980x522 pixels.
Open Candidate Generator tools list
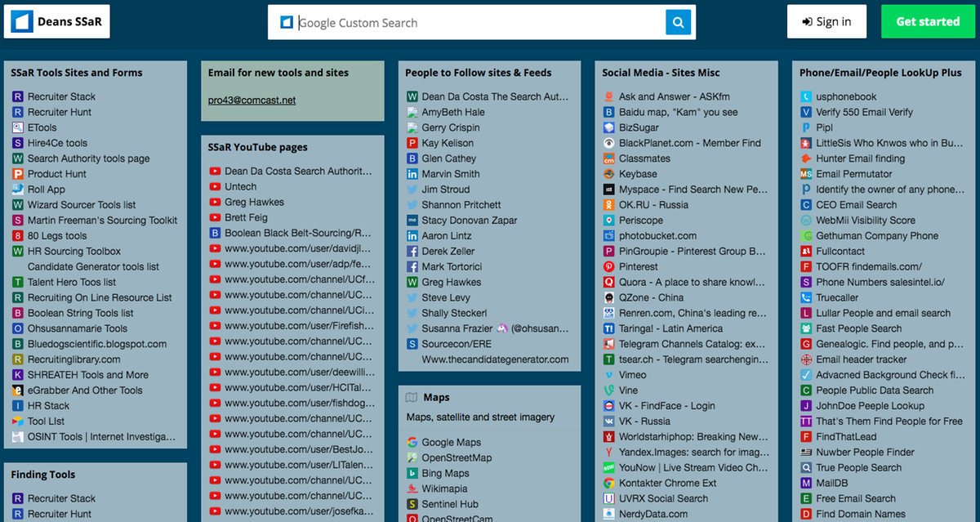(x=93, y=267)
